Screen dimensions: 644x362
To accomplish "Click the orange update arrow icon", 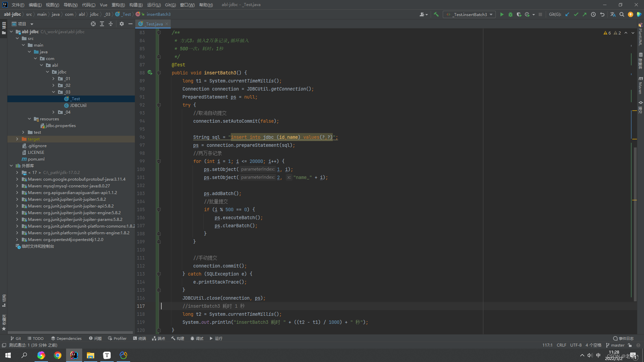I will (x=631, y=14).
